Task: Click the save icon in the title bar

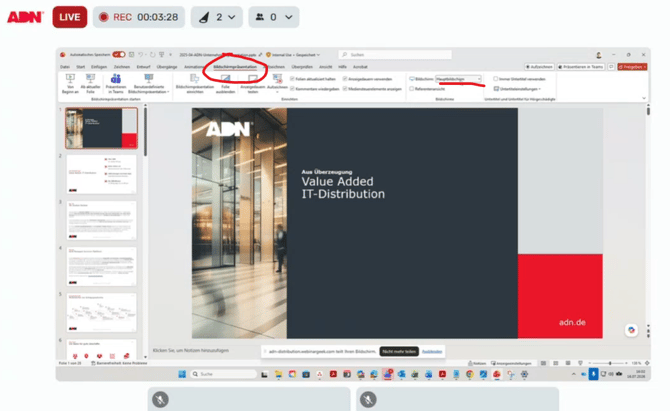Action: pos(131,55)
